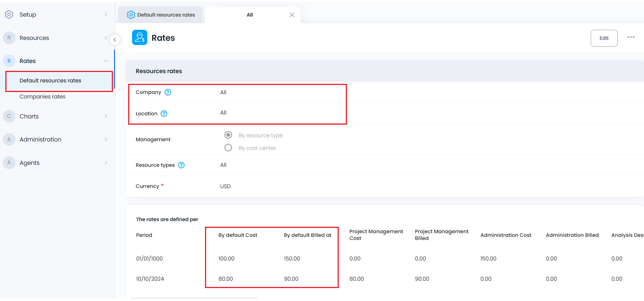
Task: Collapse the Rates menu chevron
Action: [x=106, y=61]
